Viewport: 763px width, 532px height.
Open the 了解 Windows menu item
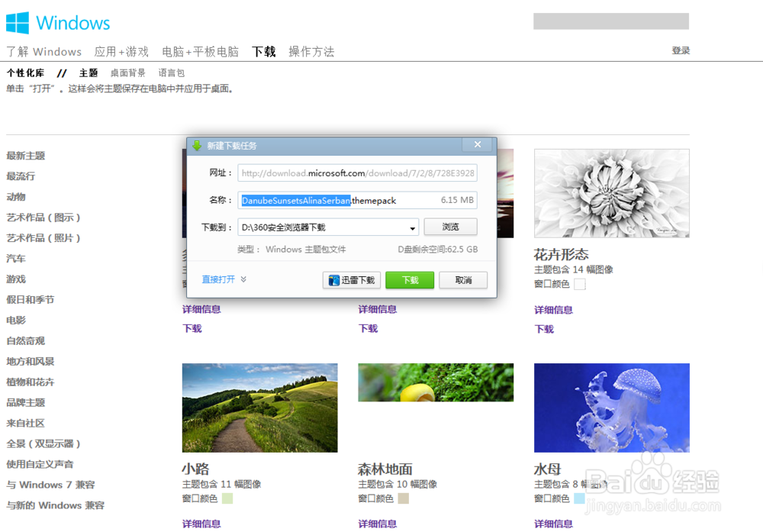(43, 51)
